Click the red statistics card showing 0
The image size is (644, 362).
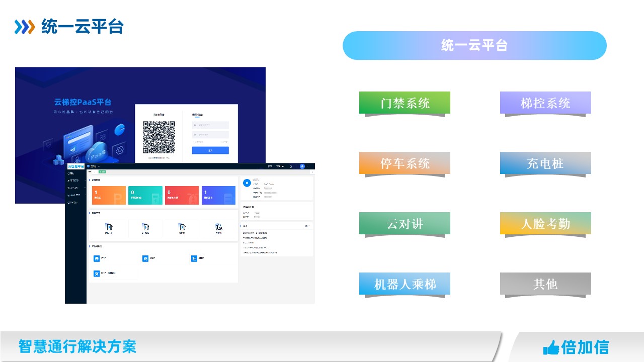(x=182, y=195)
